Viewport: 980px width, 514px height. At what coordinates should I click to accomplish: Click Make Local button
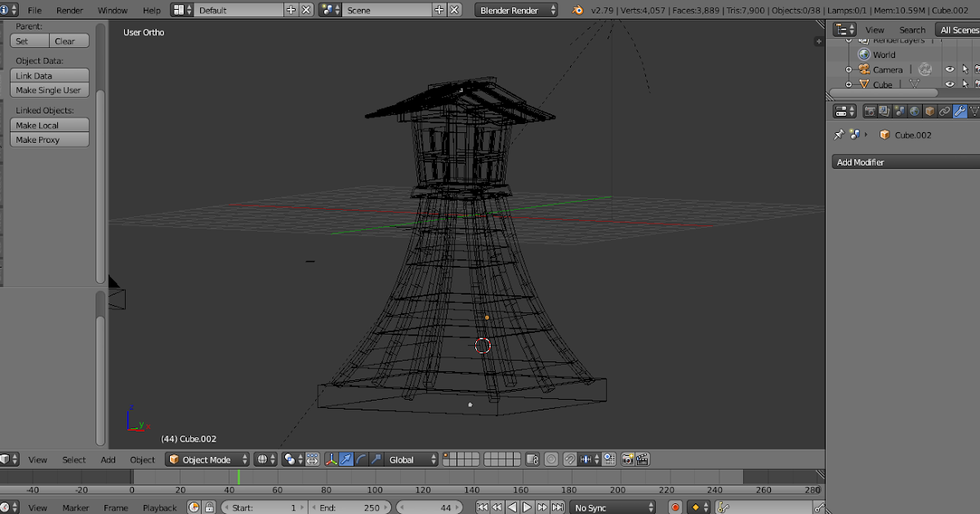pos(50,126)
